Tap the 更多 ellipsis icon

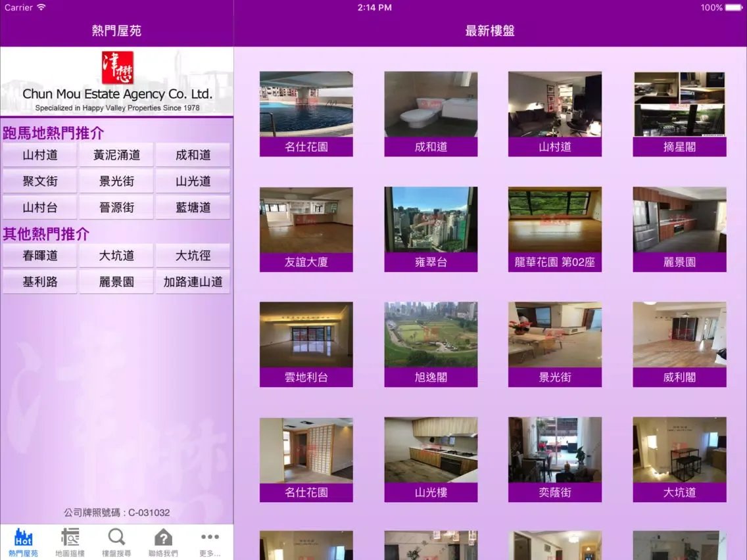[x=209, y=539]
